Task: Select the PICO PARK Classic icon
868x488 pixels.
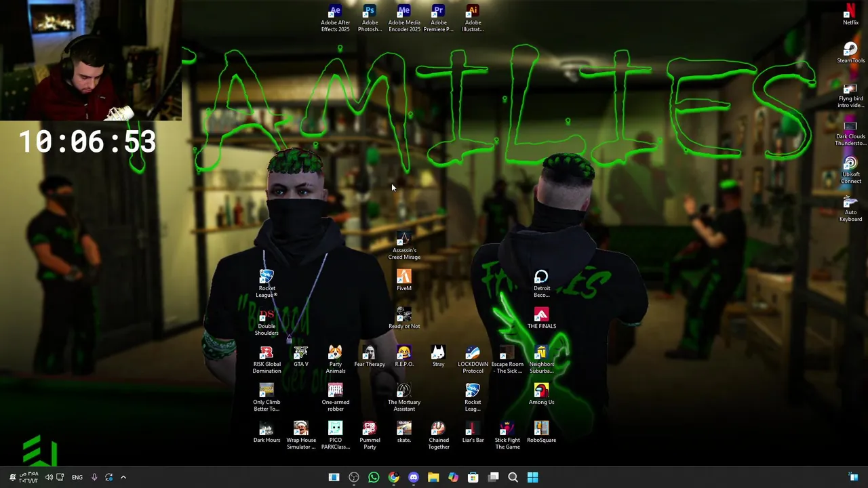Action: point(335,436)
